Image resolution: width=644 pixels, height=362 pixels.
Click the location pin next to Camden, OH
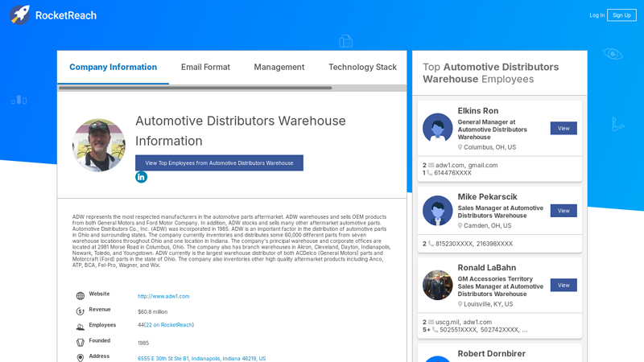point(460,225)
